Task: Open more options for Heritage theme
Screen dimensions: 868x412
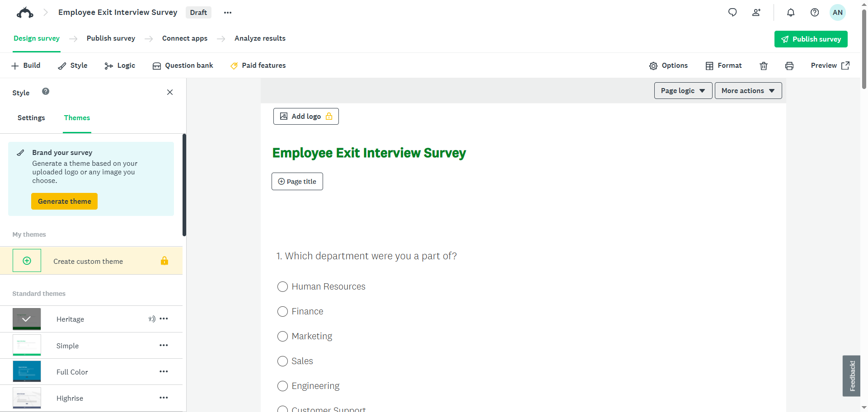Action: tap(164, 319)
